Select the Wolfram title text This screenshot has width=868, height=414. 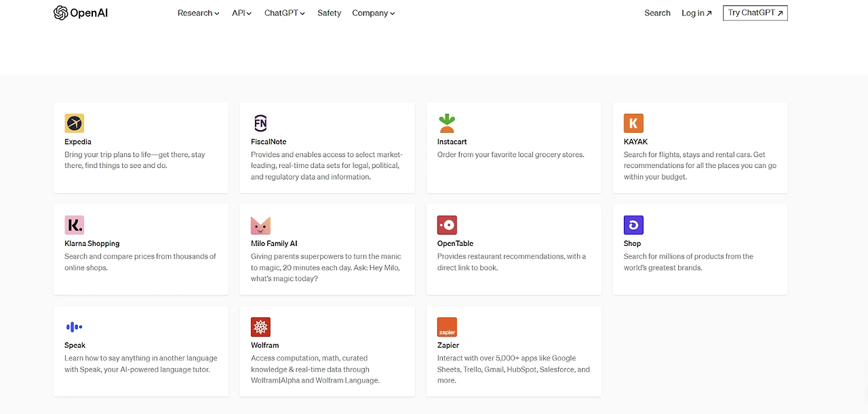(264, 345)
